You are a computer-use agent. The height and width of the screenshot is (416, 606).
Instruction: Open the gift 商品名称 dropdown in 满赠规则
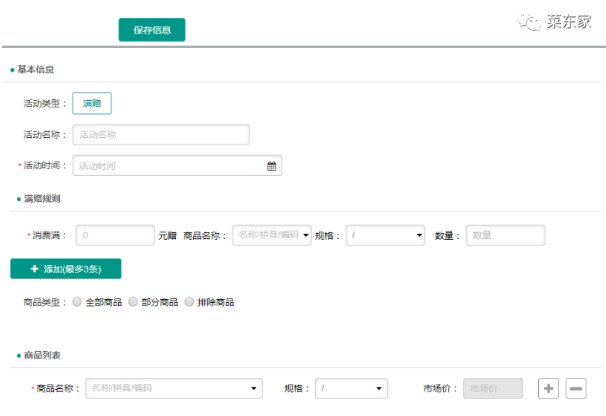(x=271, y=235)
